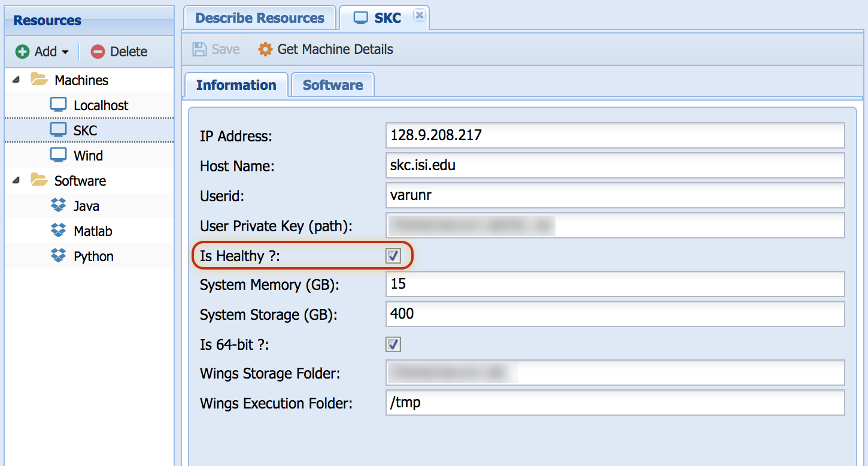This screenshot has width=868, height=466.
Task: Collapse the Machines folder tree
Action: tap(16, 80)
